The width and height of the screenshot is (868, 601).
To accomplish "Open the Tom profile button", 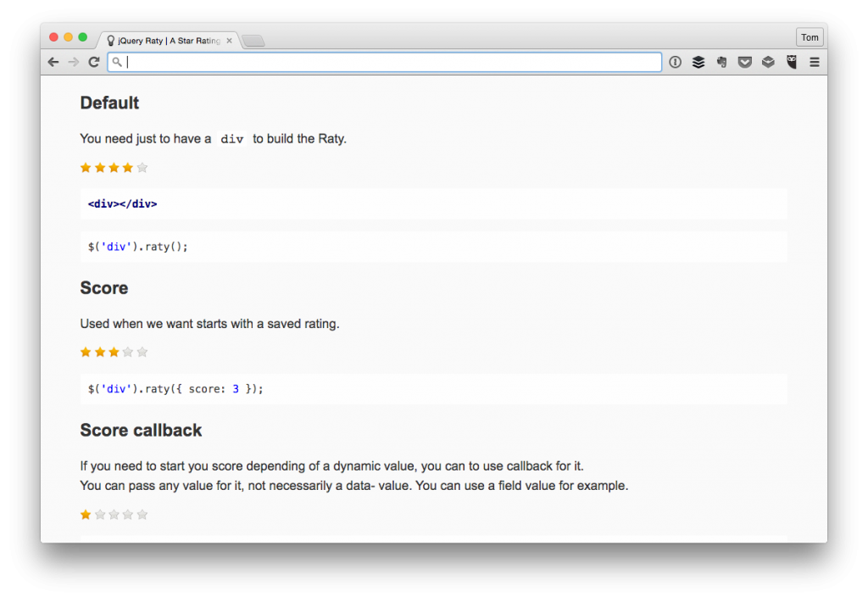I will point(810,37).
